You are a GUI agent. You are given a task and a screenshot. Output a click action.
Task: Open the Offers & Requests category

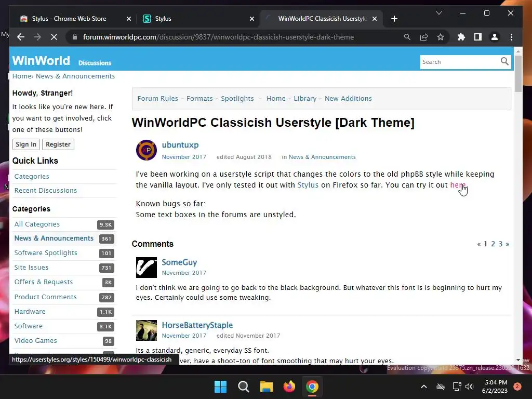(x=44, y=282)
